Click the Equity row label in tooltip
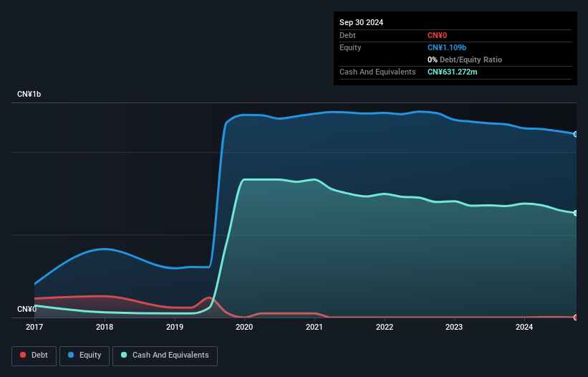 point(350,47)
